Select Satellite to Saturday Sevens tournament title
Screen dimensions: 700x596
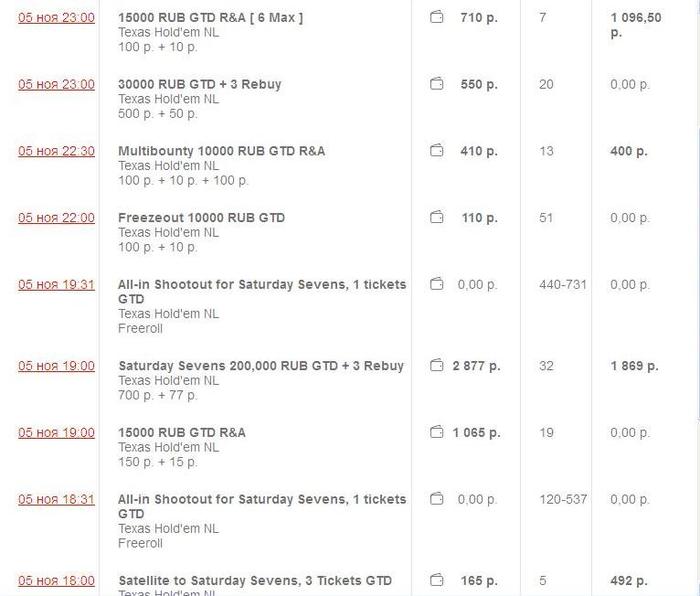254,581
